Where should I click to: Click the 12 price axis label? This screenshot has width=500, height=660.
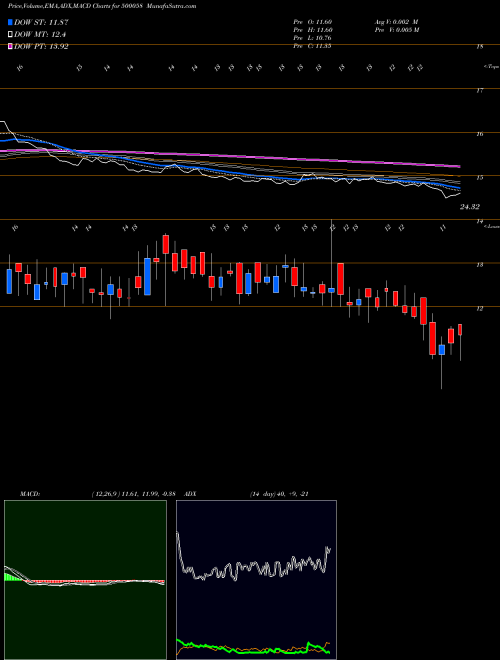479,309
